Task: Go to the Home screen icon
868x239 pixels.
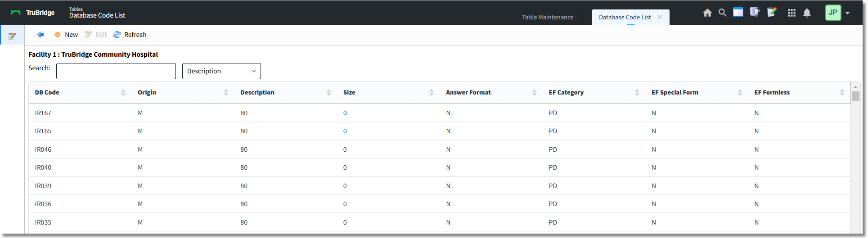Action: [707, 13]
